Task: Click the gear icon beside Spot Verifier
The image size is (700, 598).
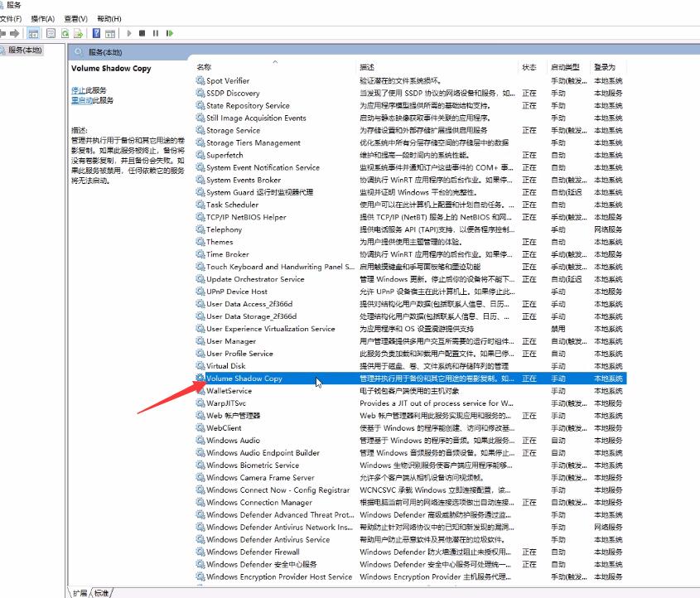Action: 200,80
